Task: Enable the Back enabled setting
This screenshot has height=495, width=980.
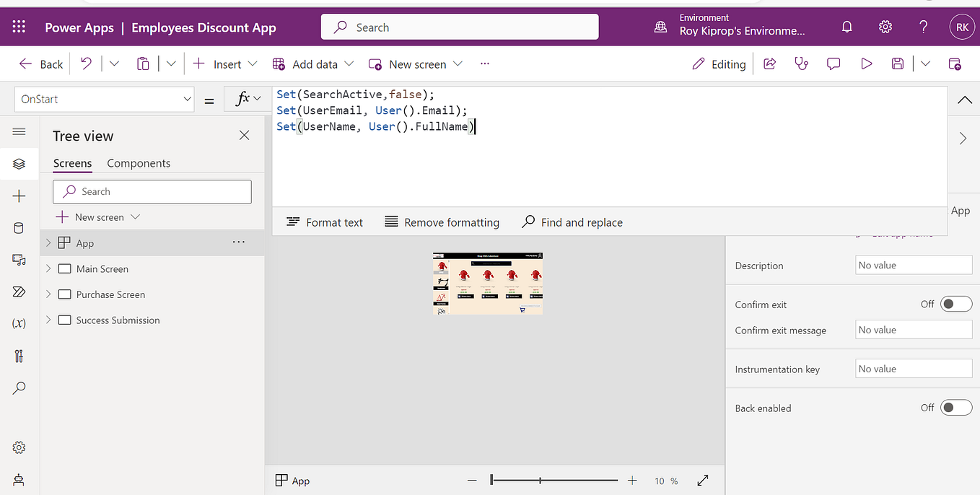Action: (956, 407)
